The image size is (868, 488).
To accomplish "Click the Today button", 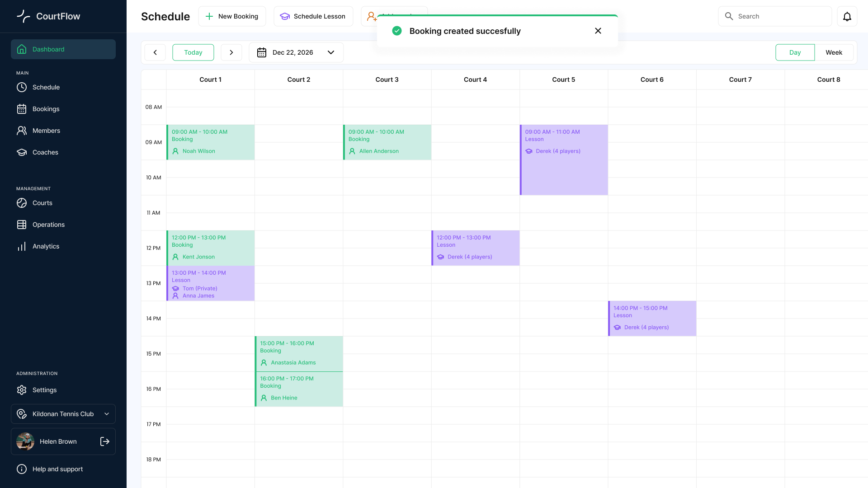I will (x=193, y=52).
